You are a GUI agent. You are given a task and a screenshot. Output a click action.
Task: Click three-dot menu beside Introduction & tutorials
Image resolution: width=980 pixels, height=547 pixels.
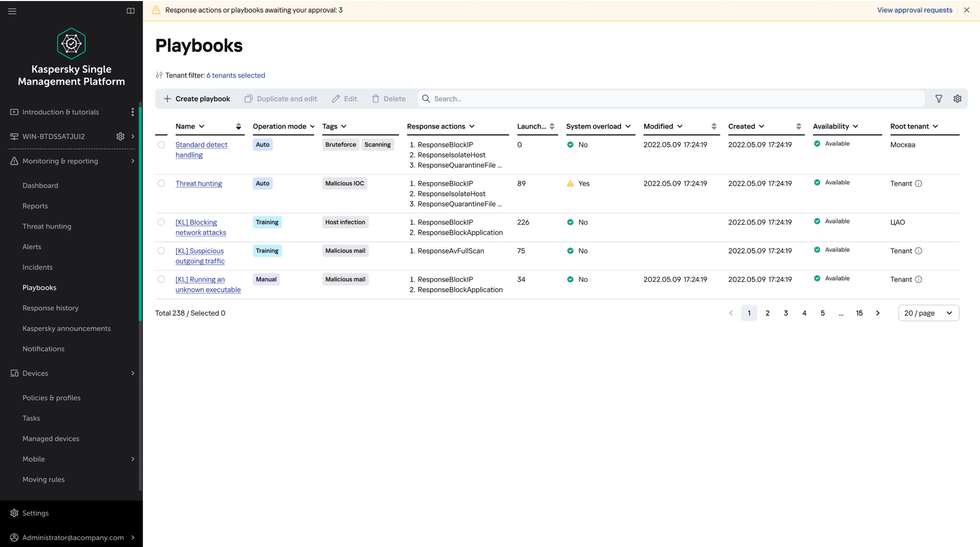[133, 112]
